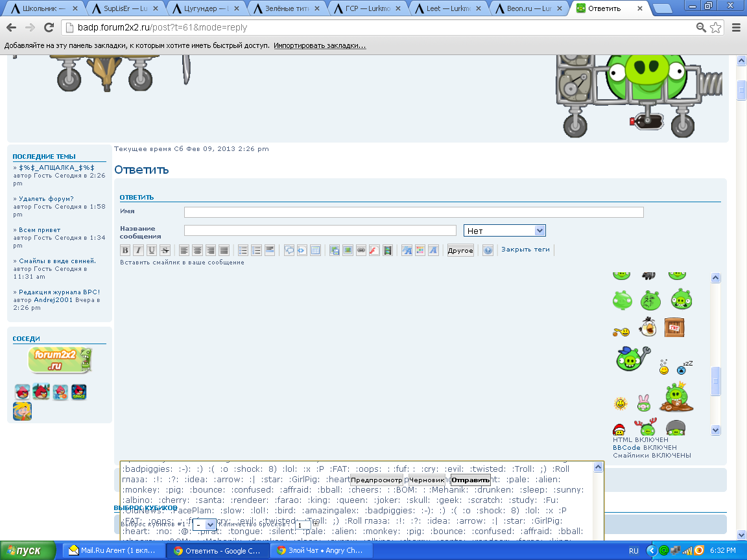Switch to the Beon.ru tab
The height and width of the screenshot is (560, 747).
[530, 8]
